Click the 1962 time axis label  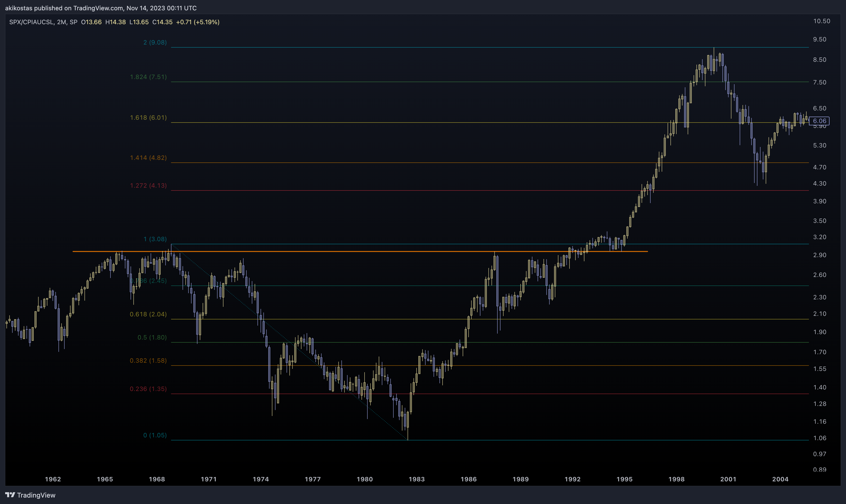[53, 479]
